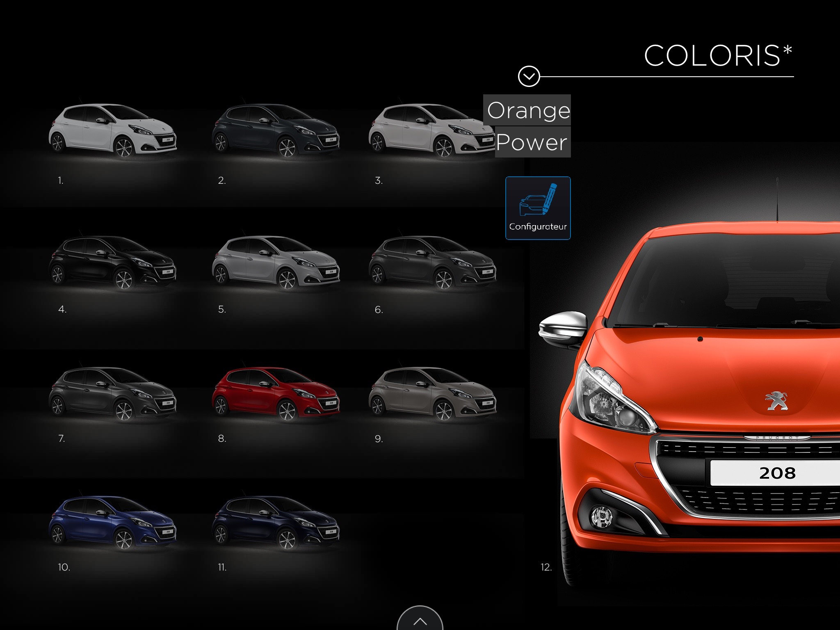
Task: Select car color number 5 silver grey
Action: point(276,262)
